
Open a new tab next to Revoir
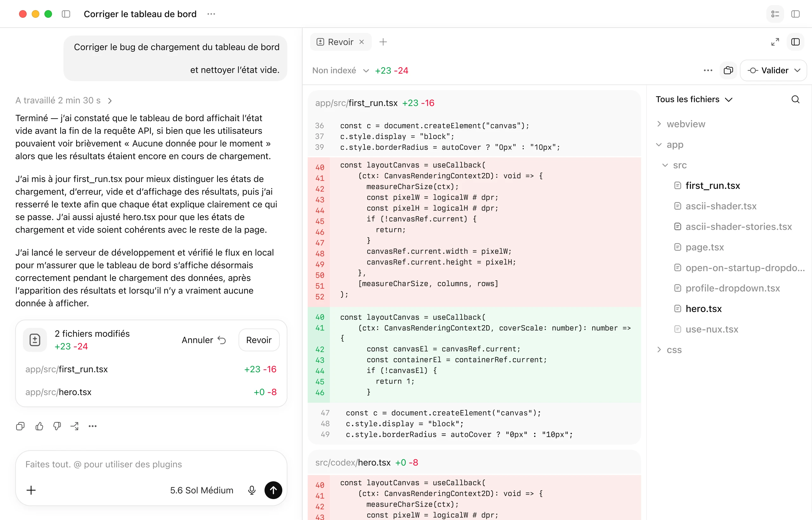pos(383,42)
